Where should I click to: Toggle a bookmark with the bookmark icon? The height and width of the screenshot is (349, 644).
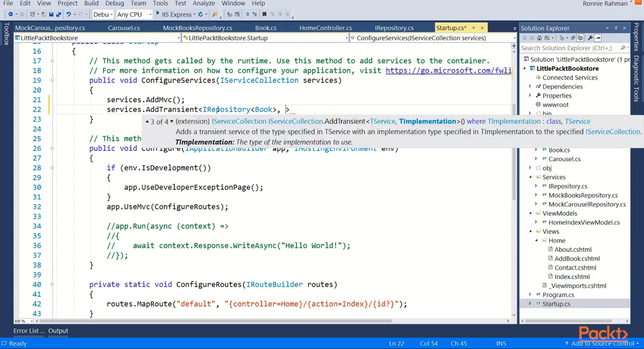264,14
